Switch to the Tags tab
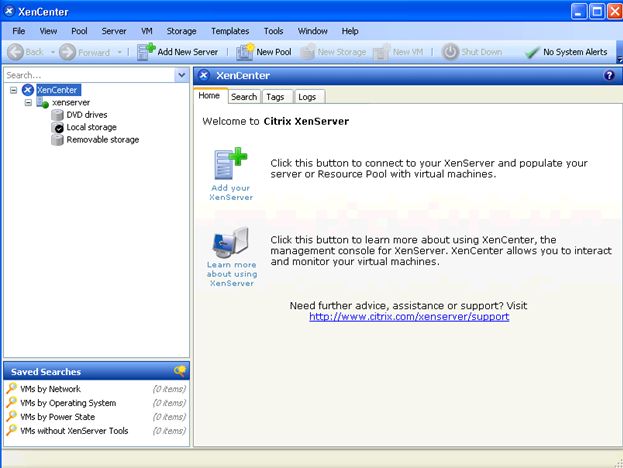The width and height of the screenshot is (623, 468). click(276, 97)
